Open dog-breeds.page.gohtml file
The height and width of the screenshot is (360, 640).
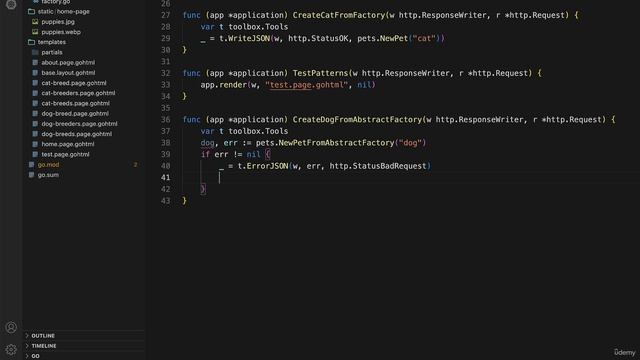click(x=77, y=134)
